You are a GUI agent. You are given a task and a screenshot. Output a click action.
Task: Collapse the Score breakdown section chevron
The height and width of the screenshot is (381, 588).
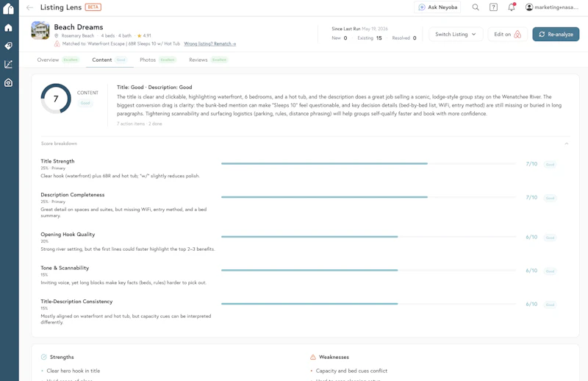[x=567, y=143]
